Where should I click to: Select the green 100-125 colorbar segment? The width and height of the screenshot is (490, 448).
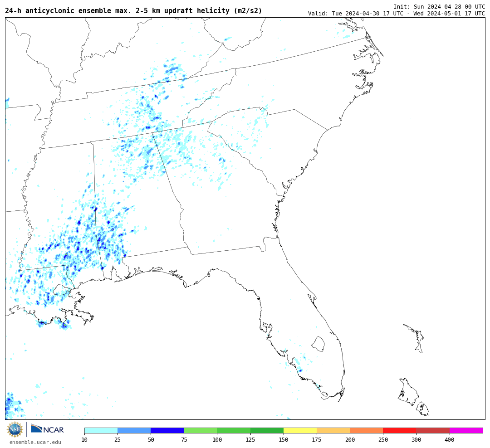point(234,430)
